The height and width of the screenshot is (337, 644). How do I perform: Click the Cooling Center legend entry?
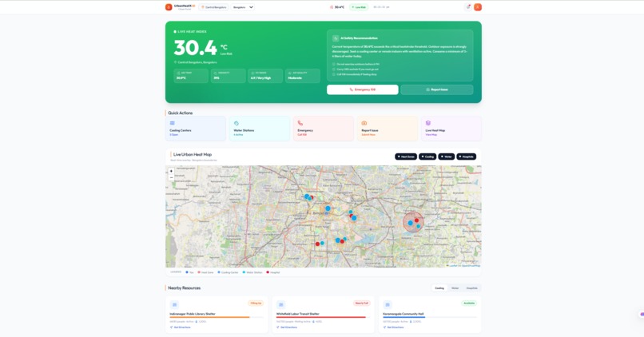(228, 272)
